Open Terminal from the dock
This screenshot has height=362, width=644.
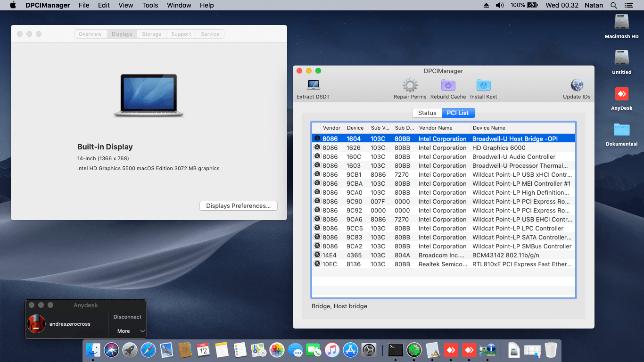pyautogui.click(x=396, y=350)
